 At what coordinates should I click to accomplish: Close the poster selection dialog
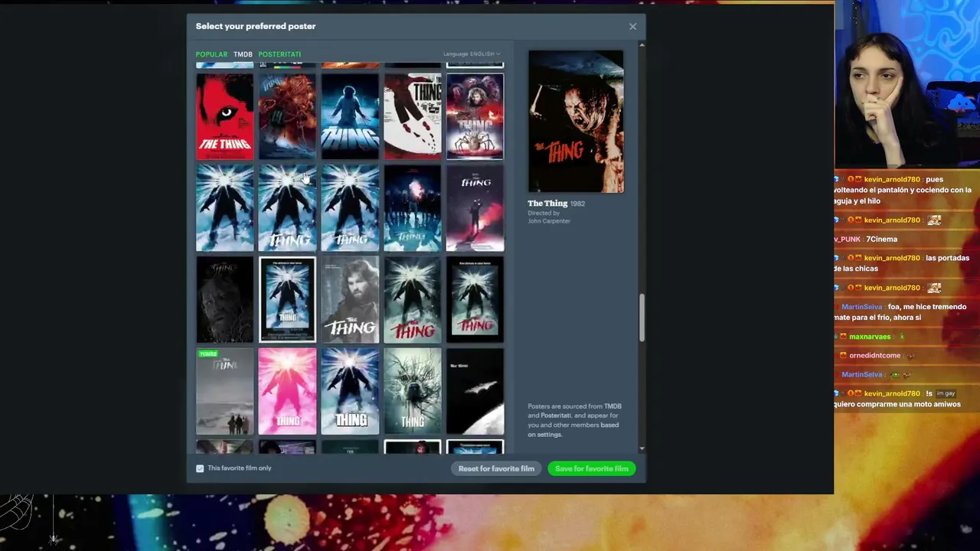(x=632, y=27)
